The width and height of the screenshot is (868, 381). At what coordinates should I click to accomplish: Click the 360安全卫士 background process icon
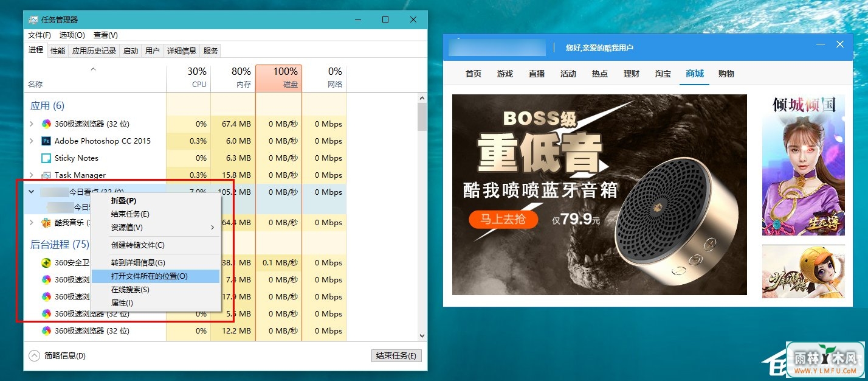[x=46, y=262]
